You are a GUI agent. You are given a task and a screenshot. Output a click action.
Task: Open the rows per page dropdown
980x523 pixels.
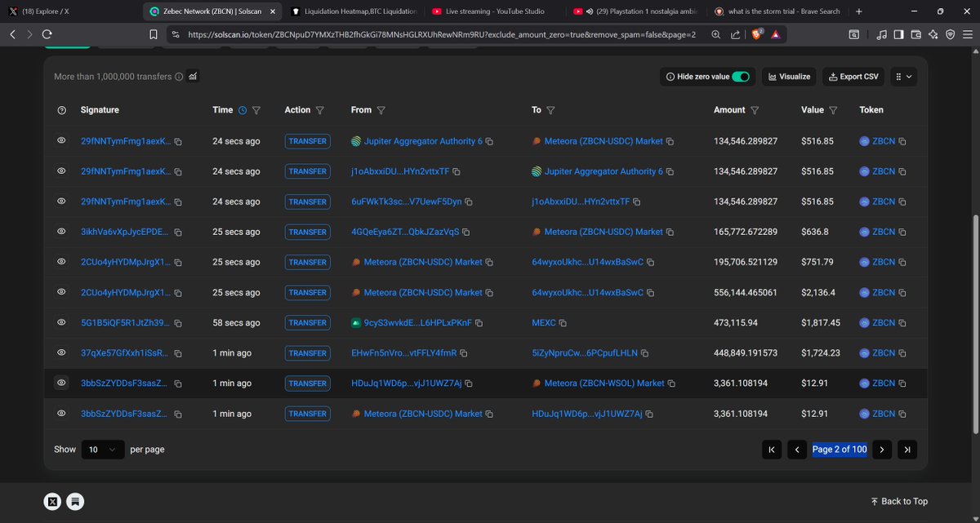(x=103, y=450)
